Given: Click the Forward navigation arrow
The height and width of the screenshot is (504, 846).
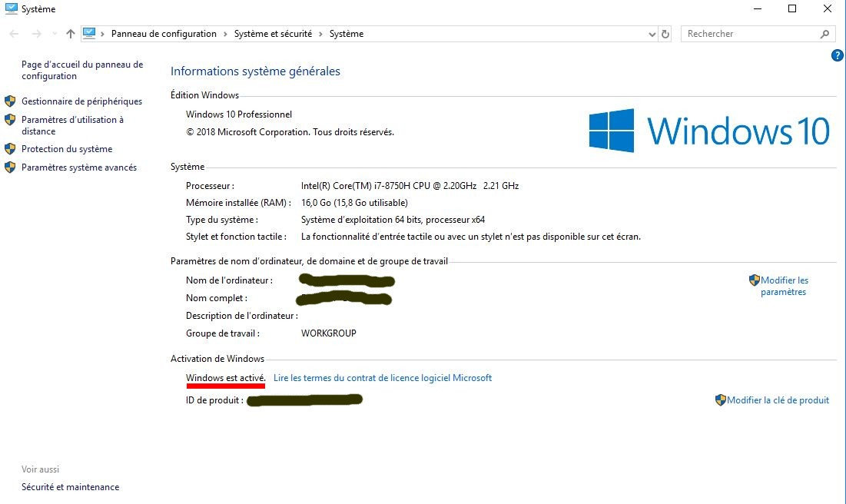Looking at the screenshot, I should [x=37, y=34].
